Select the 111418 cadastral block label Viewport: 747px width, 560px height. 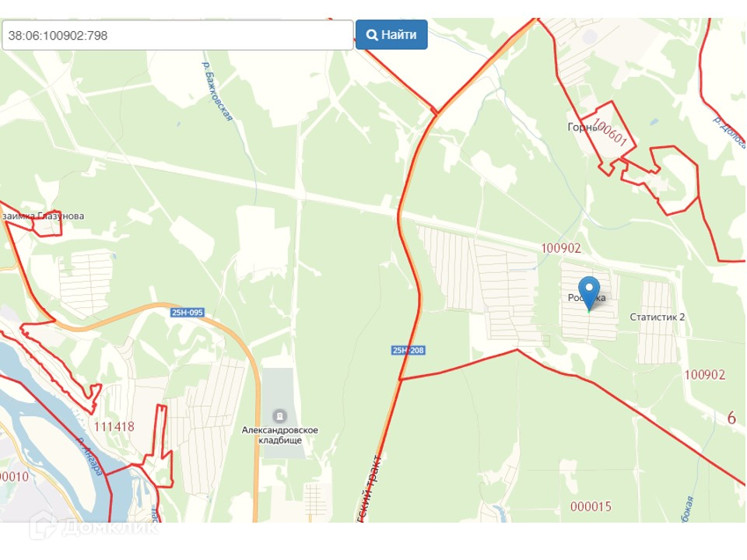(114, 426)
